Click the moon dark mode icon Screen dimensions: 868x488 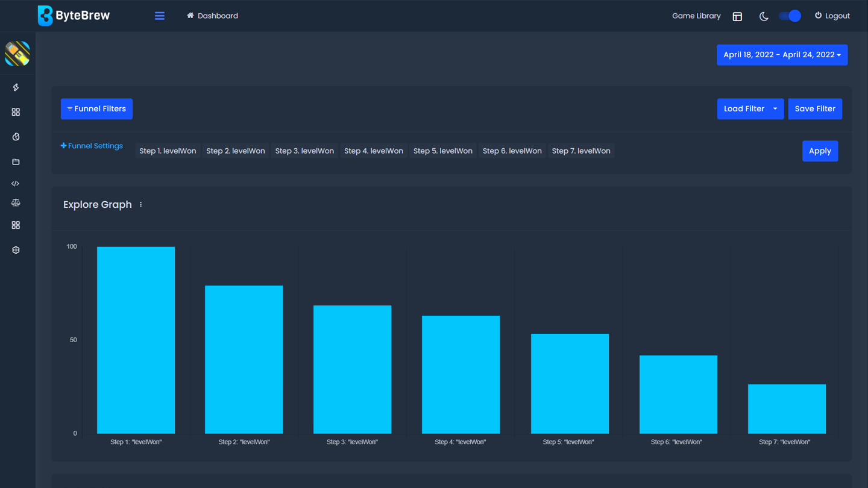[x=764, y=16]
